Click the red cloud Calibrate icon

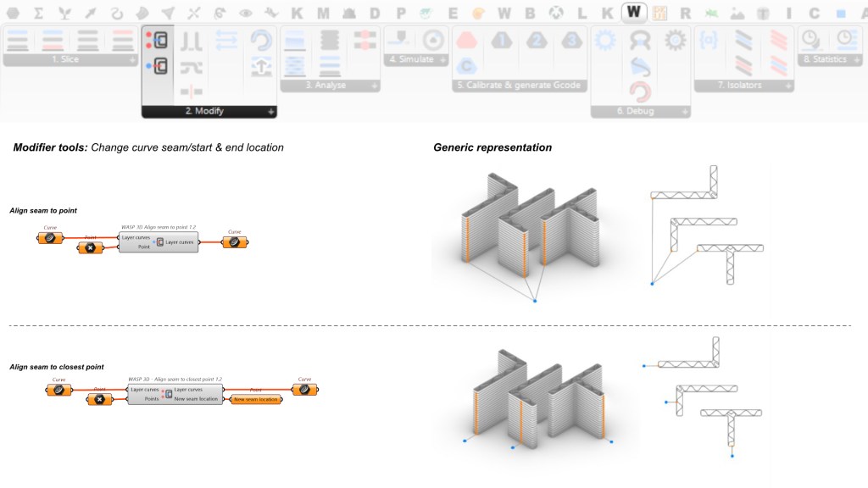point(467,40)
